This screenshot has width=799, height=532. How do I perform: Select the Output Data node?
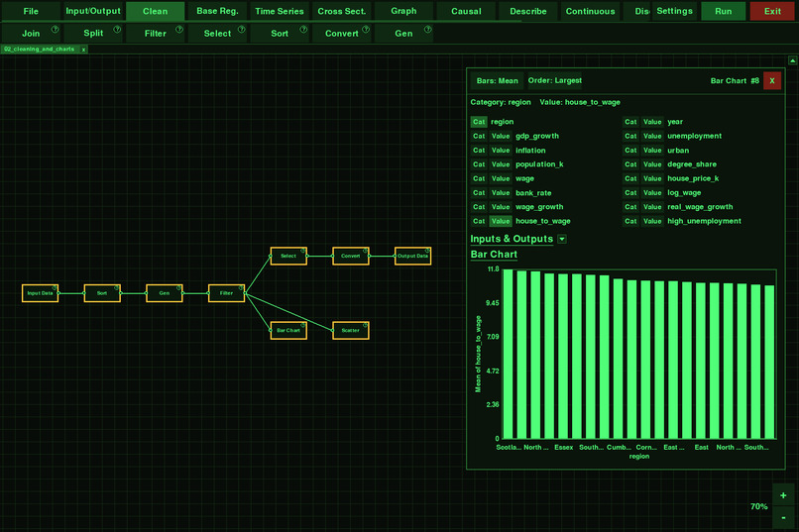click(x=412, y=256)
